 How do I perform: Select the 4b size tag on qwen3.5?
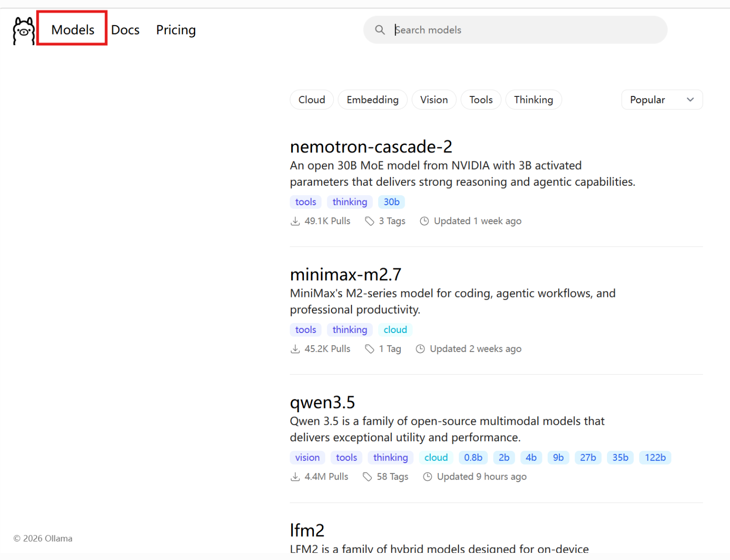pos(531,457)
